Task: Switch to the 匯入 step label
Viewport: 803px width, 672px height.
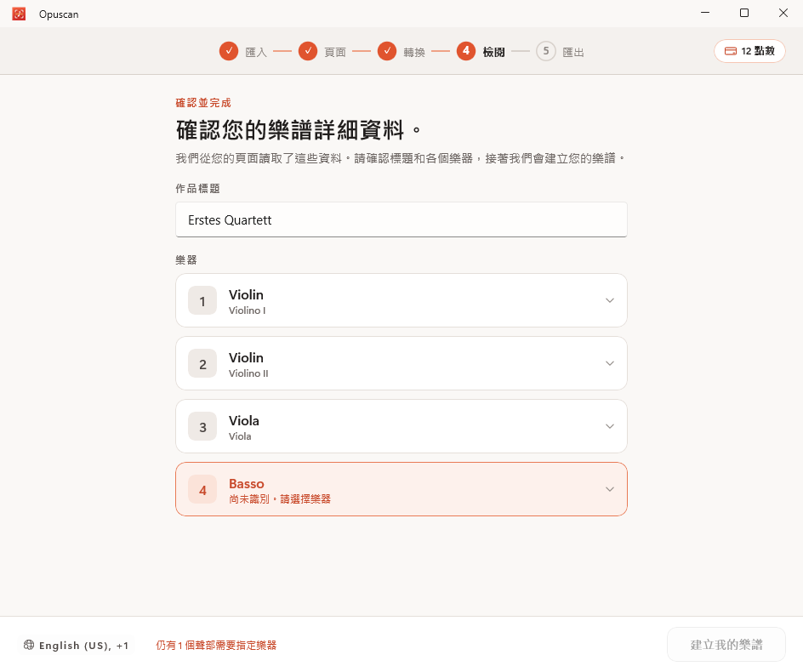Action: [256, 52]
